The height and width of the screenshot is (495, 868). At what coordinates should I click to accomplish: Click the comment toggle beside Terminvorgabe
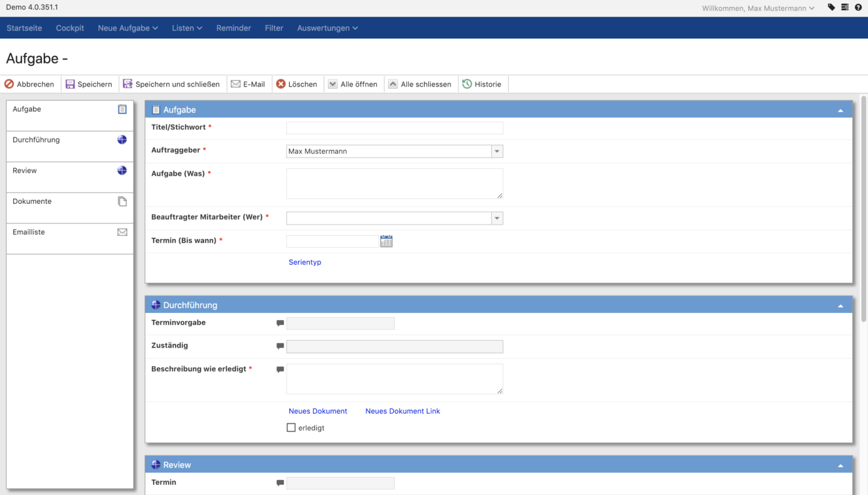280,322
